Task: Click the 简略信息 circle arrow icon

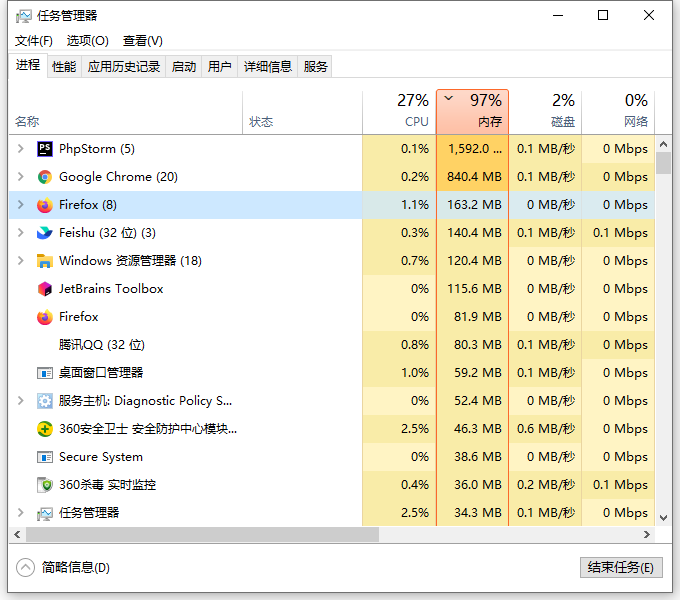Action: coord(25,567)
